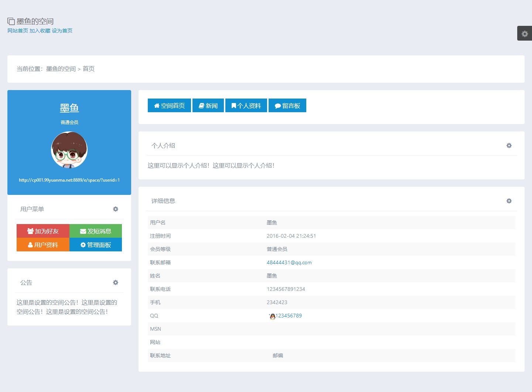Click the email link 48444431@qq.com

click(x=289, y=263)
